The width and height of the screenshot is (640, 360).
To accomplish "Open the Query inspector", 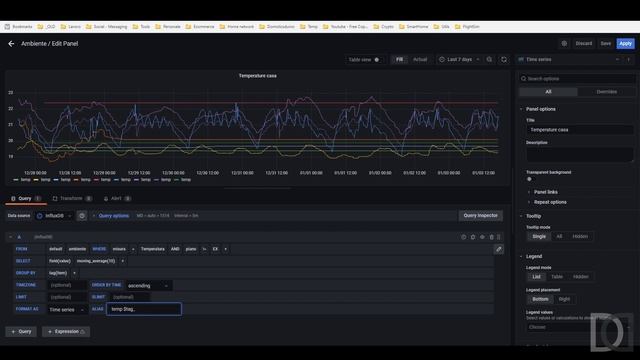I will [480, 216].
